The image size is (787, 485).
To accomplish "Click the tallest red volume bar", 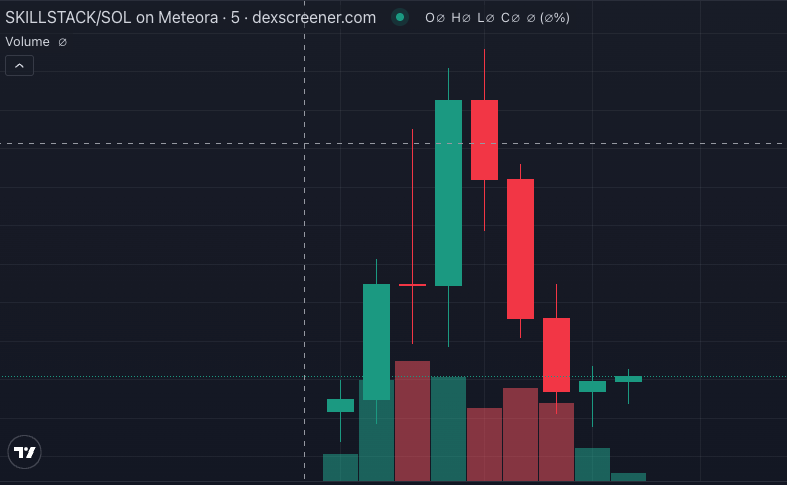I will coord(413,421).
